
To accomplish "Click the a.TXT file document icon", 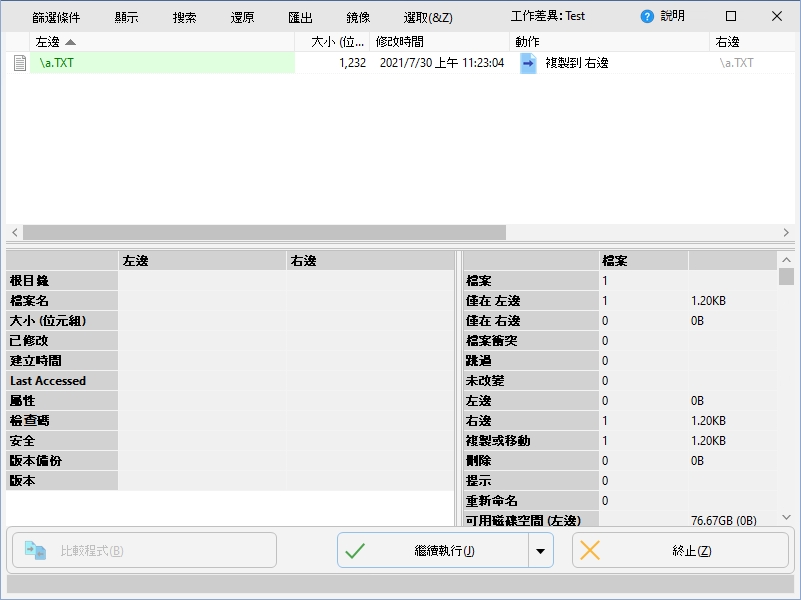I will 19,63.
